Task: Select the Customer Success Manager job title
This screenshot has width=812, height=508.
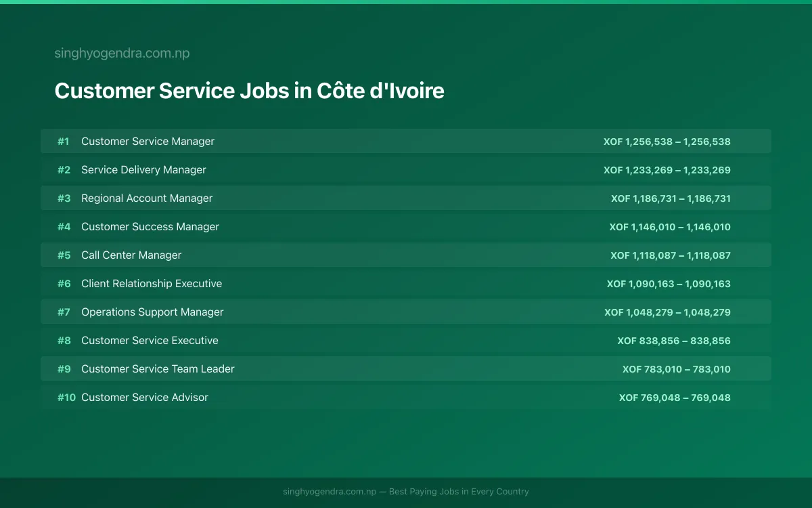Action: pyautogui.click(x=150, y=227)
